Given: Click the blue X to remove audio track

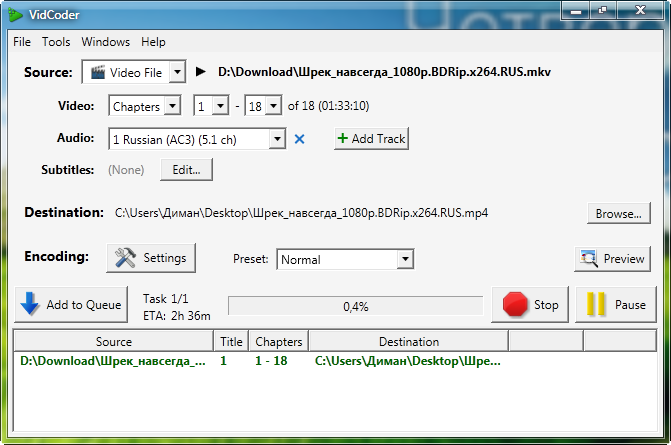Looking at the screenshot, I should (299, 139).
